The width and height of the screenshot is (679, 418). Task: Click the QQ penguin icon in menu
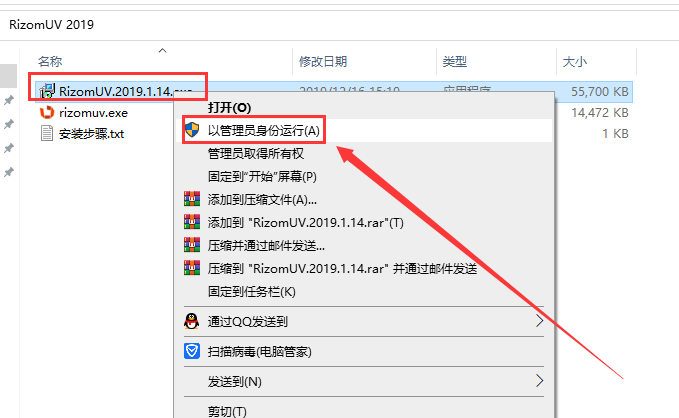(192, 321)
